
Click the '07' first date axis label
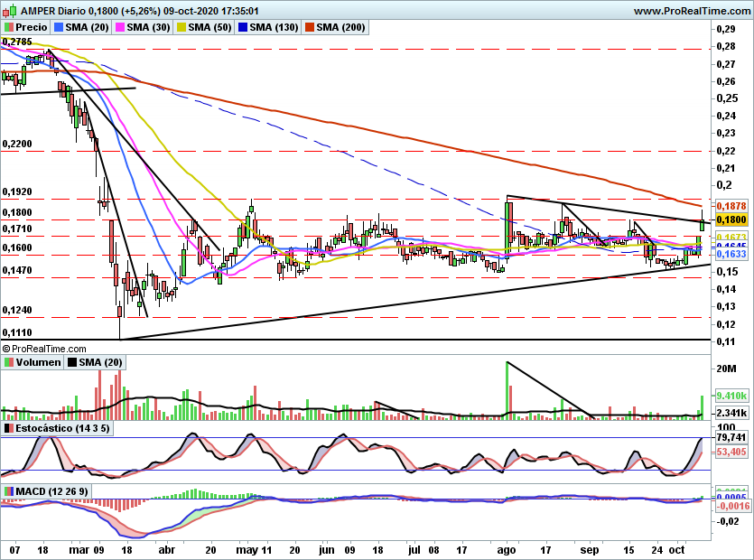click(x=15, y=550)
